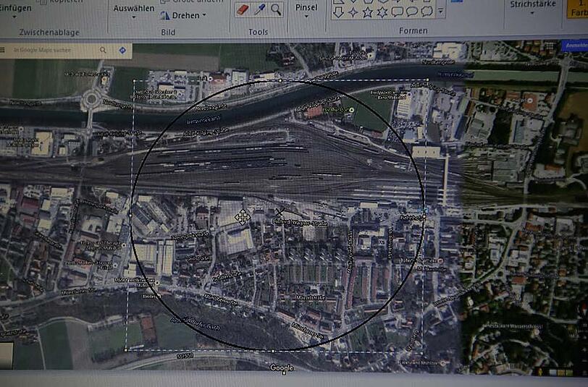
Task: Select the Eraser tool
Action: point(243,9)
